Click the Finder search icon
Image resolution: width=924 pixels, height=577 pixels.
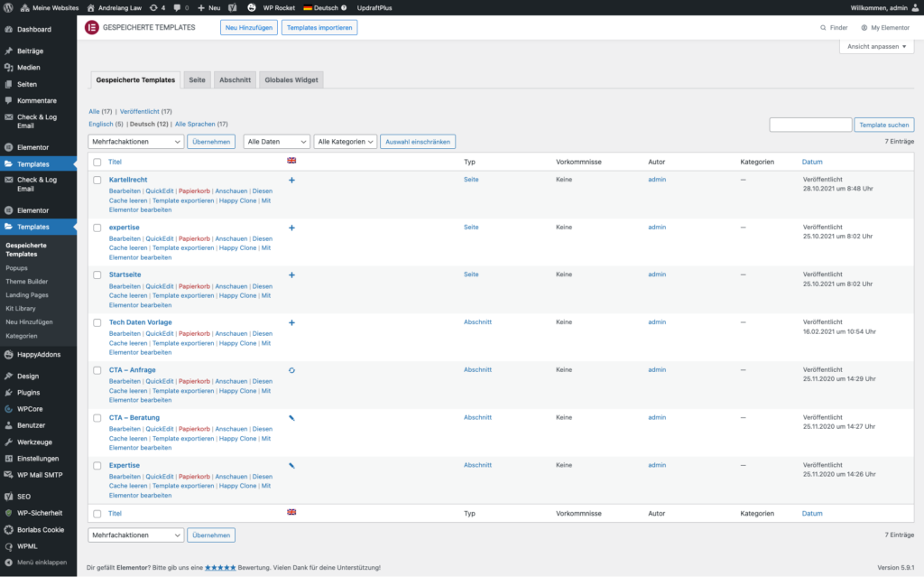click(823, 28)
